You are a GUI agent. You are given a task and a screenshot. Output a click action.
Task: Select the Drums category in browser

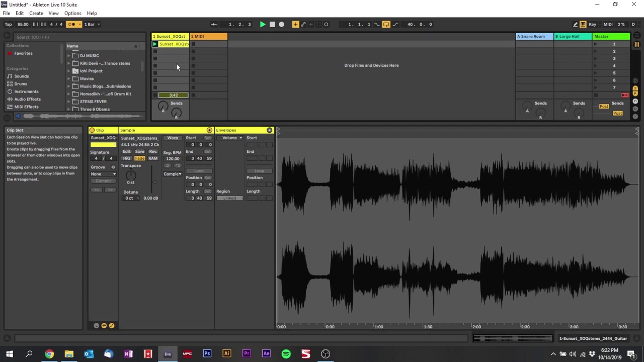pos(21,84)
